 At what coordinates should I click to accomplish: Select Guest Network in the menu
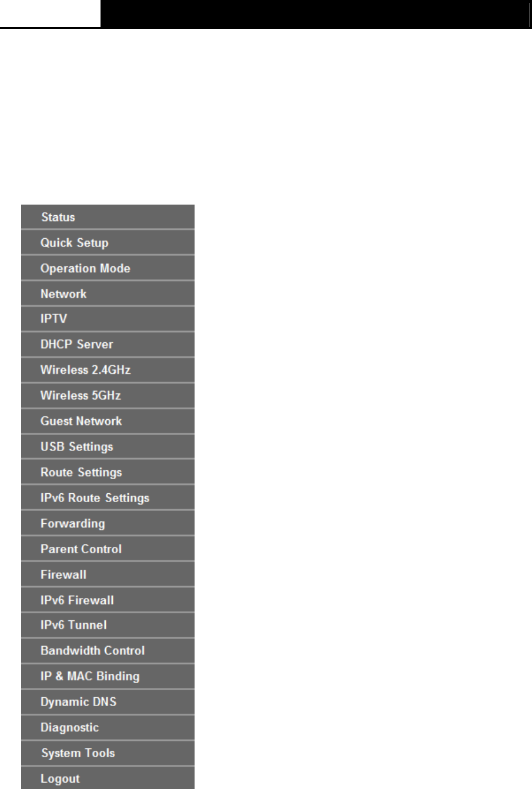(x=108, y=421)
